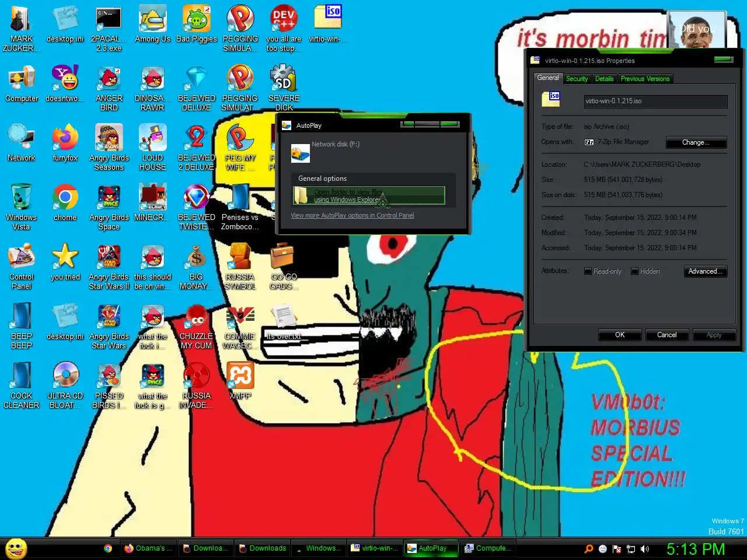Open the BEJEWELED 2 DELUXE icon
Image resolution: width=747 pixels, height=560 pixels.
click(197, 148)
